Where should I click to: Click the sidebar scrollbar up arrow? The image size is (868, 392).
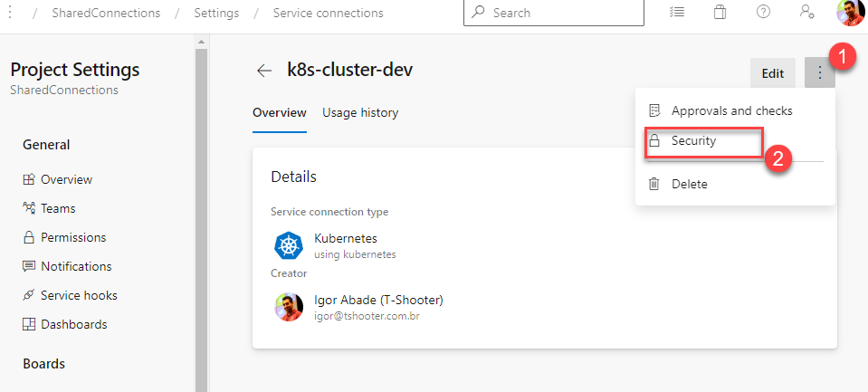(x=201, y=42)
